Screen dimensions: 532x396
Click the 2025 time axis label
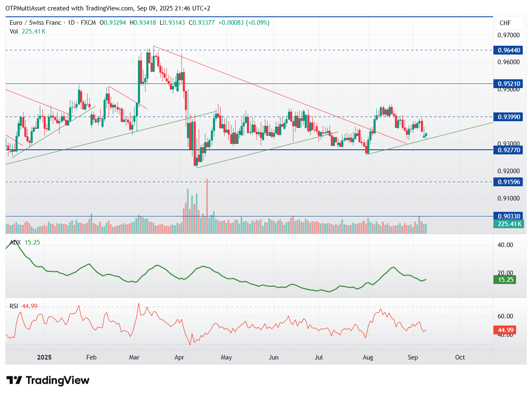point(44,357)
